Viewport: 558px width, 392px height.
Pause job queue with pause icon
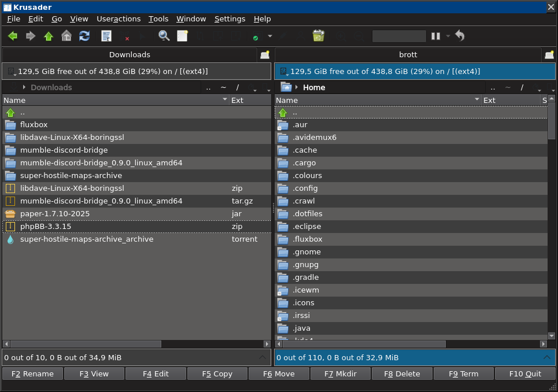tap(435, 36)
